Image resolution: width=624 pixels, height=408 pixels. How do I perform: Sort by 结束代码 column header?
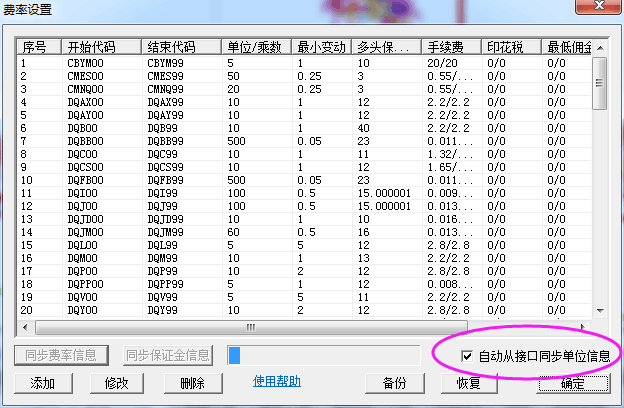pyautogui.click(x=181, y=47)
